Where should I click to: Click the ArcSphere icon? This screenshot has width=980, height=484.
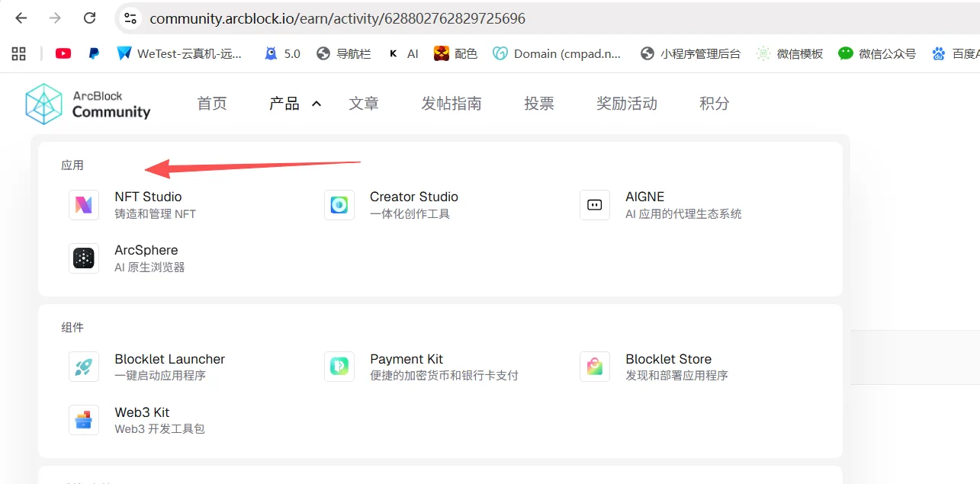click(x=84, y=258)
